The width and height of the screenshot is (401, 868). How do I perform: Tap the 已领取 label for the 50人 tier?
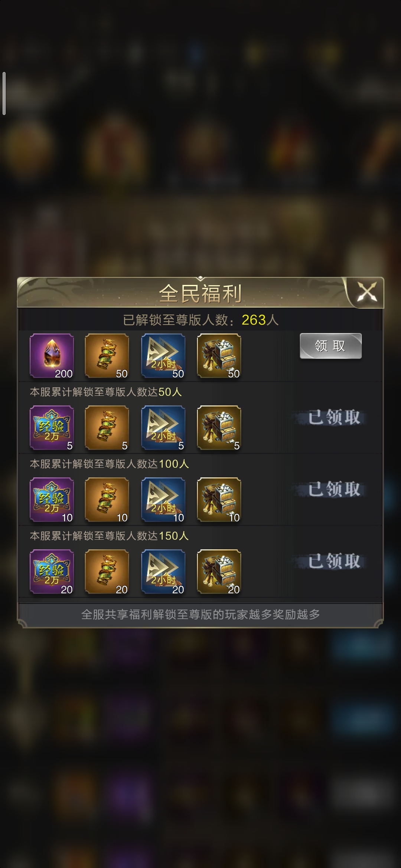334,417
